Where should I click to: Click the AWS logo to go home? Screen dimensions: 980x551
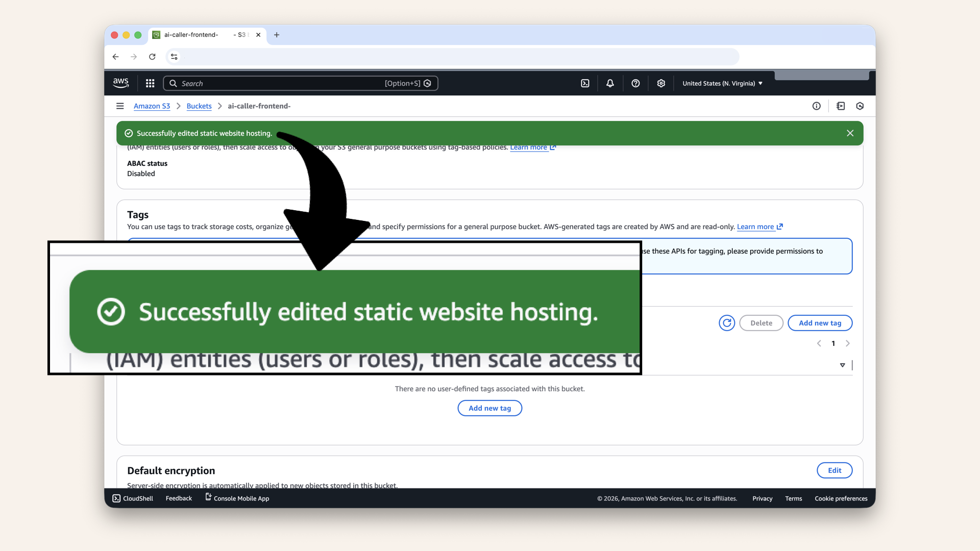tap(120, 83)
